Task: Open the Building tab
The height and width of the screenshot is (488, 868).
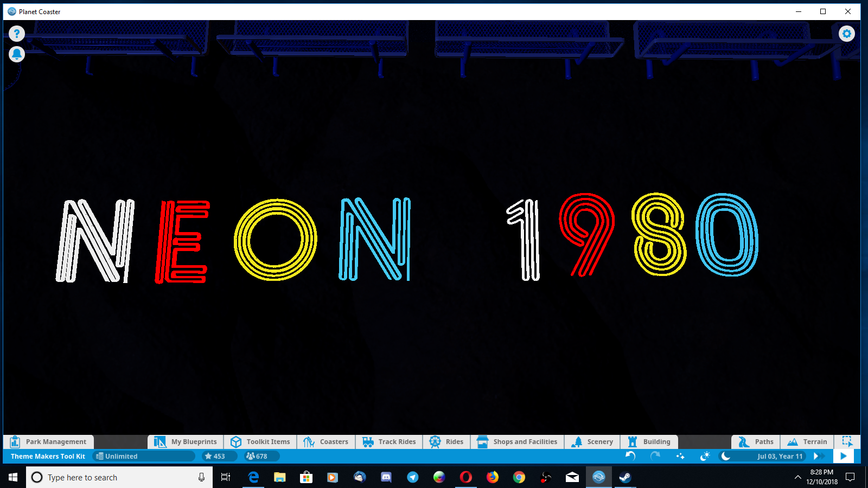Action: pyautogui.click(x=649, y=442)
